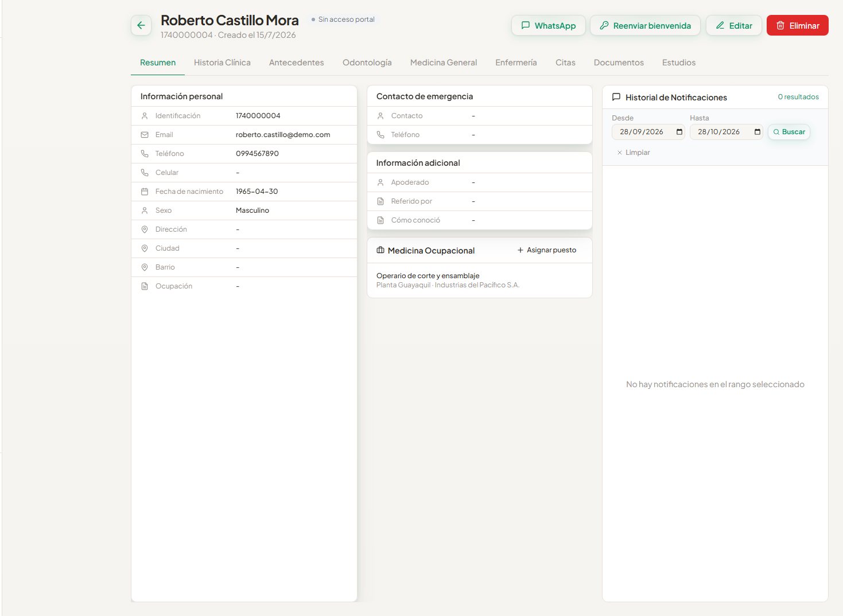The image size is (843, 616).
Task: Select the Resumen tab
Action: [158, 63]
